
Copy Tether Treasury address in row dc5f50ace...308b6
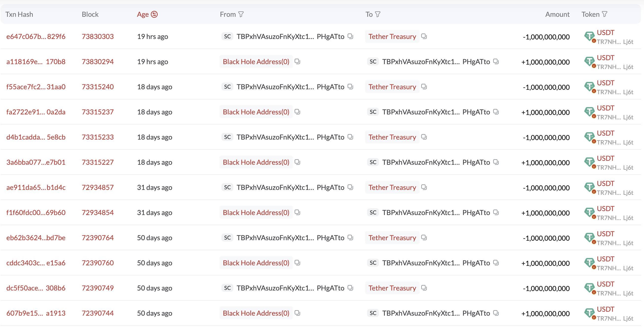[424, 288]
